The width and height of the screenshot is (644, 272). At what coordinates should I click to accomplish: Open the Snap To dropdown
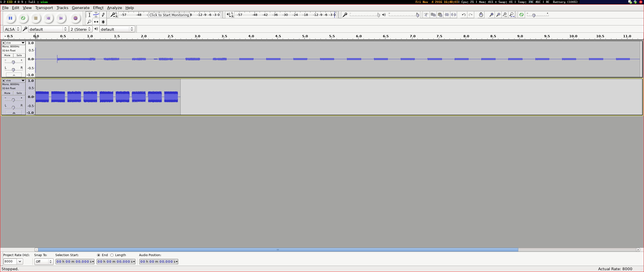pyautogui.click(x=44, y=261)
